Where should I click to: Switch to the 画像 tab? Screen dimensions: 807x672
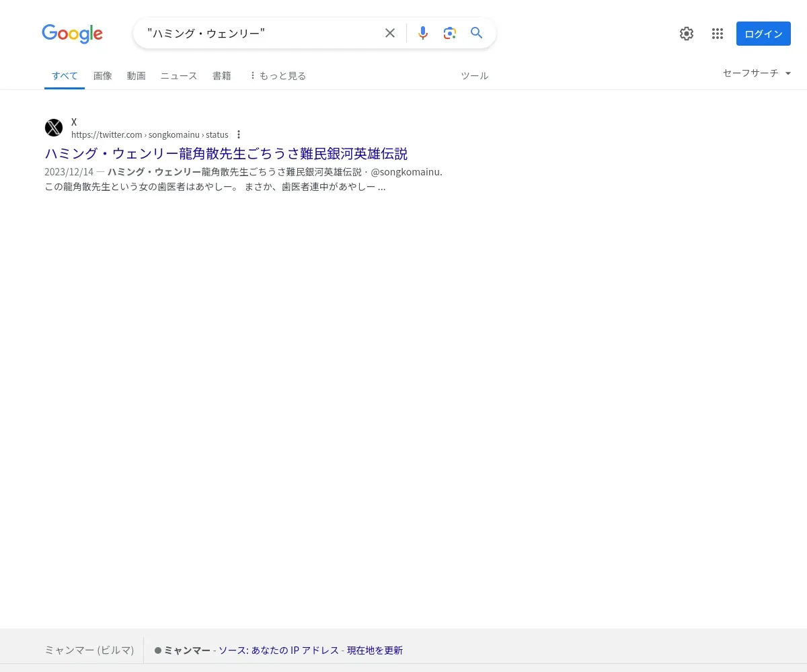(103, 76)
